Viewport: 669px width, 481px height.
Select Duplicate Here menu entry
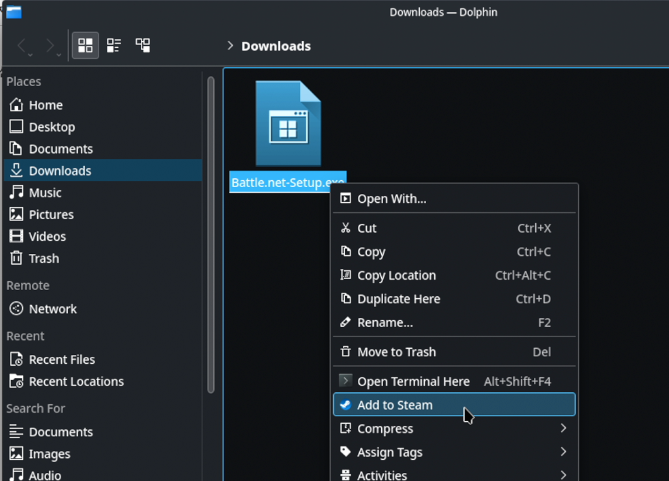pyautogui.click(x=454, y=299)
